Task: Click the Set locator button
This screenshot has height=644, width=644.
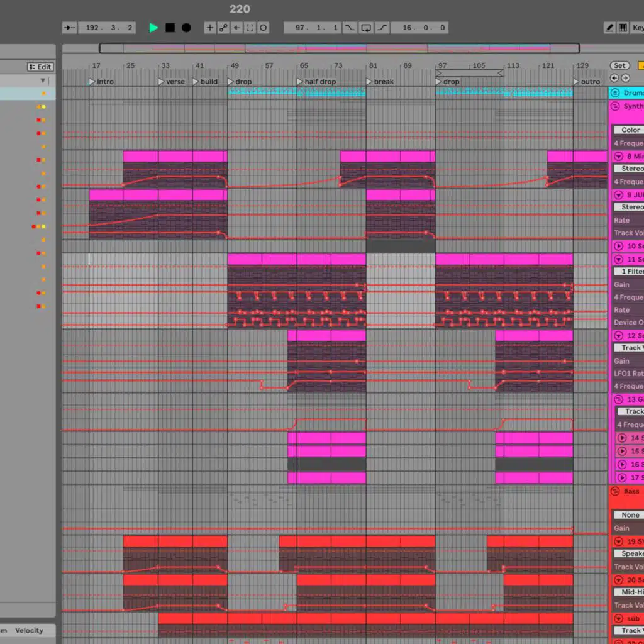Action: point(619,65)
